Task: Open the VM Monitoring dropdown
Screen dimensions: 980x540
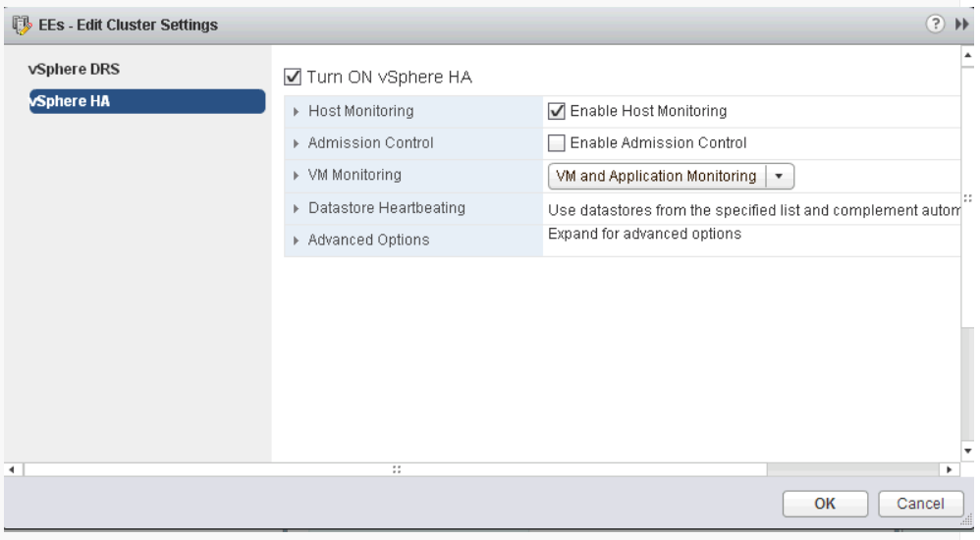Action: pyautogui.click(x=779, y=176)
